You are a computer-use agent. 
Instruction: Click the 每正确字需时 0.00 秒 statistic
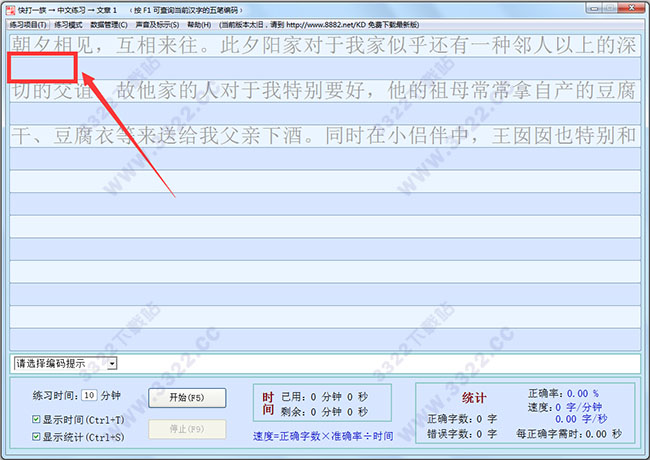pos(569,434)
